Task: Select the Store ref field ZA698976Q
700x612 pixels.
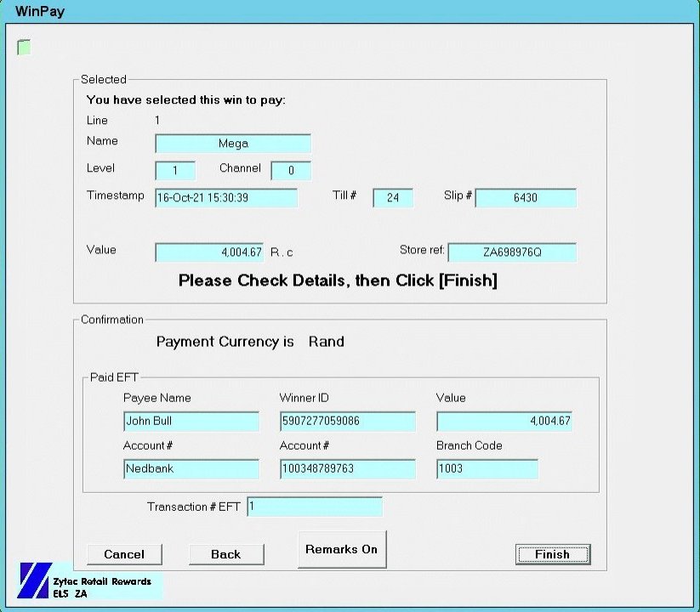Action: pyautogui.click(x=512, y=252)
